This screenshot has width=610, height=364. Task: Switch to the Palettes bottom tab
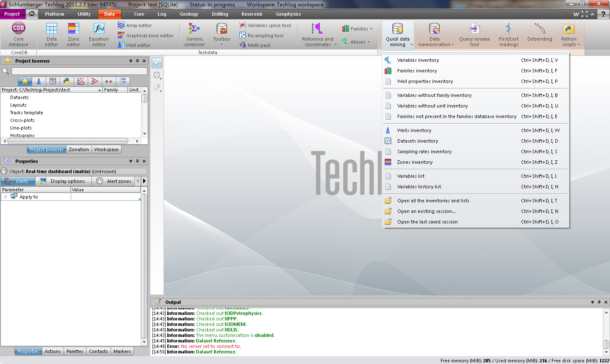click(75, 351)
